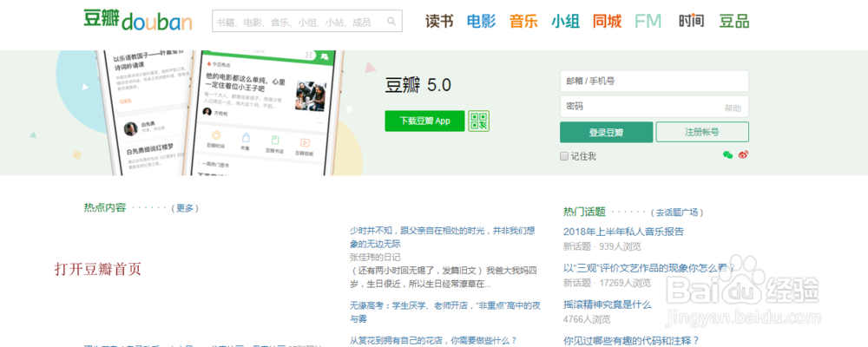Open the 时间 section
Image resolution: width=868 pixels, height=347 pixels.
click(692, 21)
